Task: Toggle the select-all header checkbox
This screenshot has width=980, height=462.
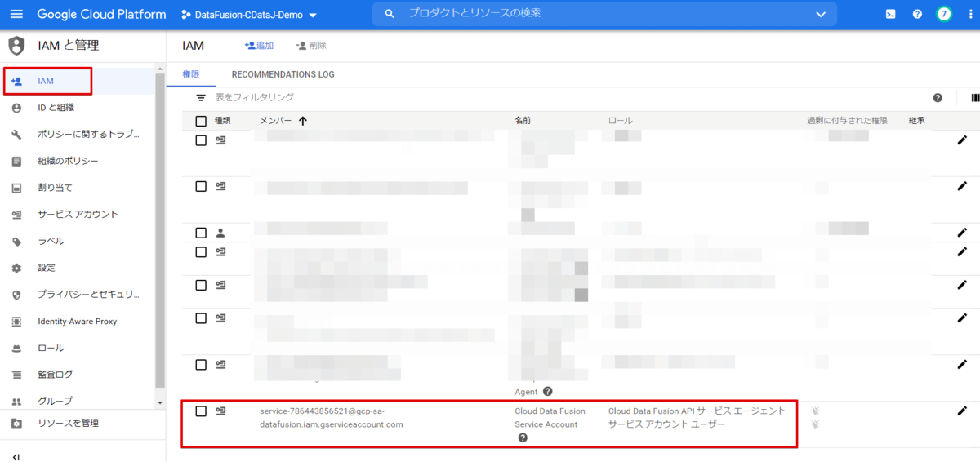Action: coord(201,121)
